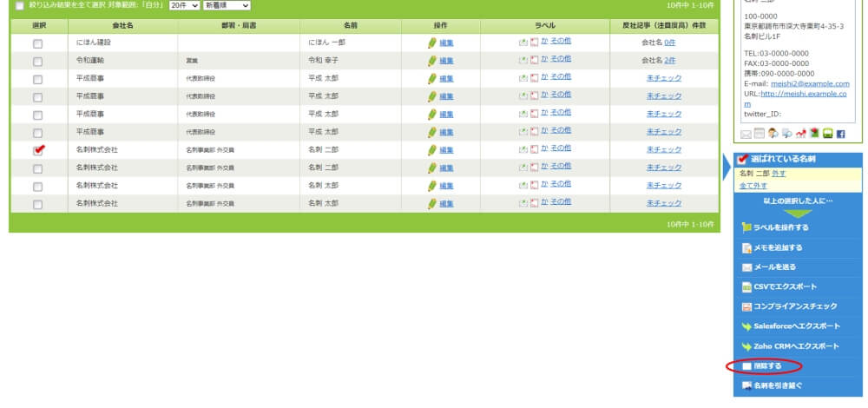Check the checkbox for the にほん建設 row

point(37,43)
